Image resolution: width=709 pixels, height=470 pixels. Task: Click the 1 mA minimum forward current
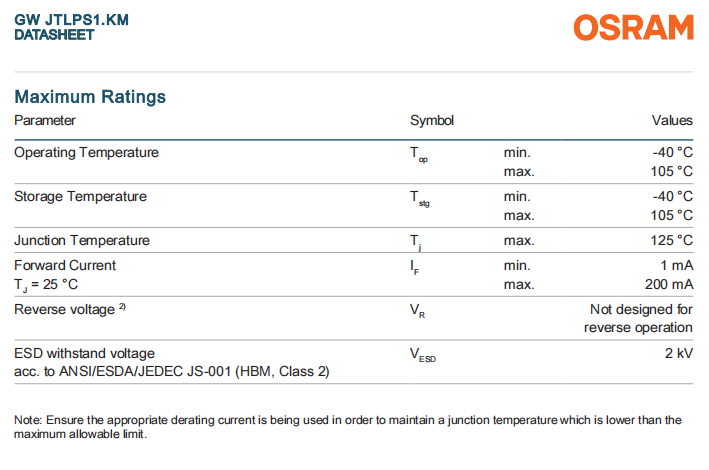[675, 266]
